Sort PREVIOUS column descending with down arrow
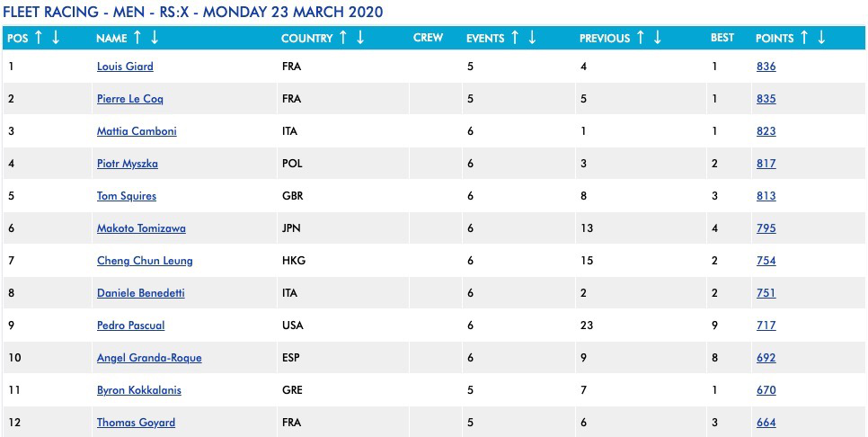 tap(656, 38)
